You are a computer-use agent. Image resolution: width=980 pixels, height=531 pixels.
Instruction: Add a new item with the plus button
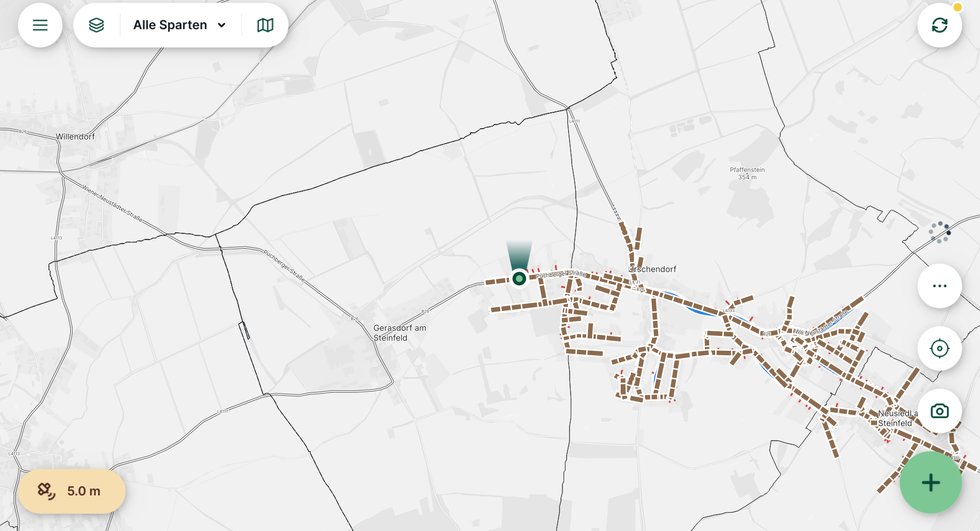[x=930, y=482]
